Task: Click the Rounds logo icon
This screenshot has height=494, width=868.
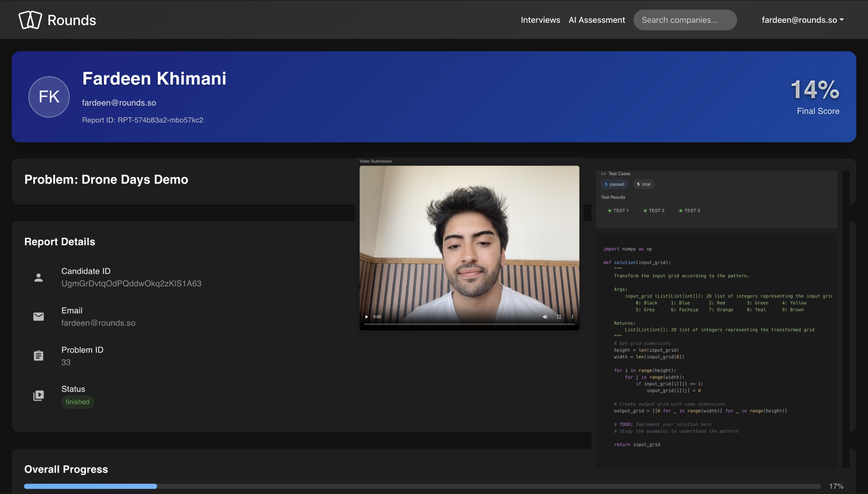Action: point(30,20)
